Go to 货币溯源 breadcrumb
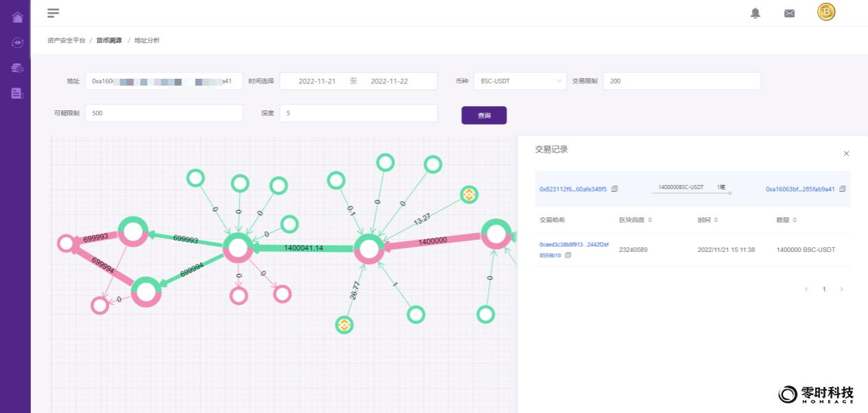The width and height of the screenshot is (868, 413). coord(109,40)
